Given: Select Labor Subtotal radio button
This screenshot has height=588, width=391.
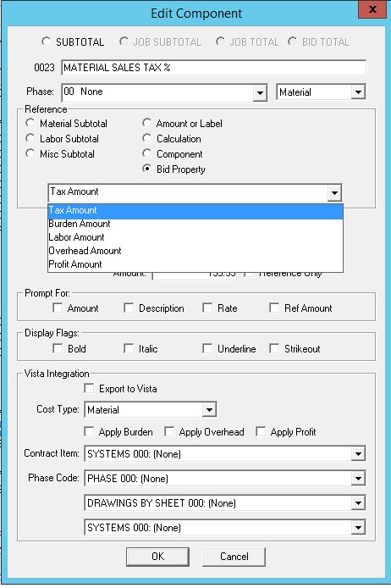Looking at the screenshot, I should (x=30, y=138).
